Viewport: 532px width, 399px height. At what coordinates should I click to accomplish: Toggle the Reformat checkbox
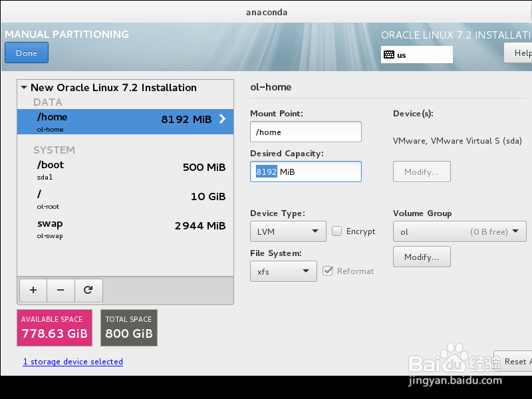[x=327, y=271]
